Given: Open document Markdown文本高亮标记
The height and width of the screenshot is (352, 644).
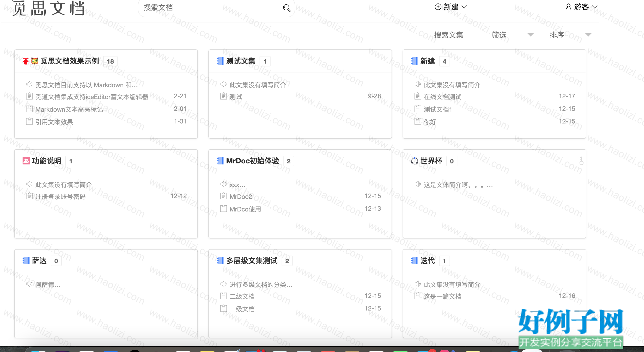Looking at the screenshot, I should pos(69,109).
